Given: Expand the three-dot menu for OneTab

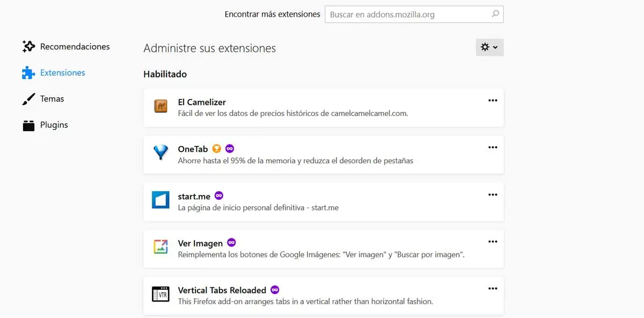Looking at the screenshot, I should pos(493,147).
